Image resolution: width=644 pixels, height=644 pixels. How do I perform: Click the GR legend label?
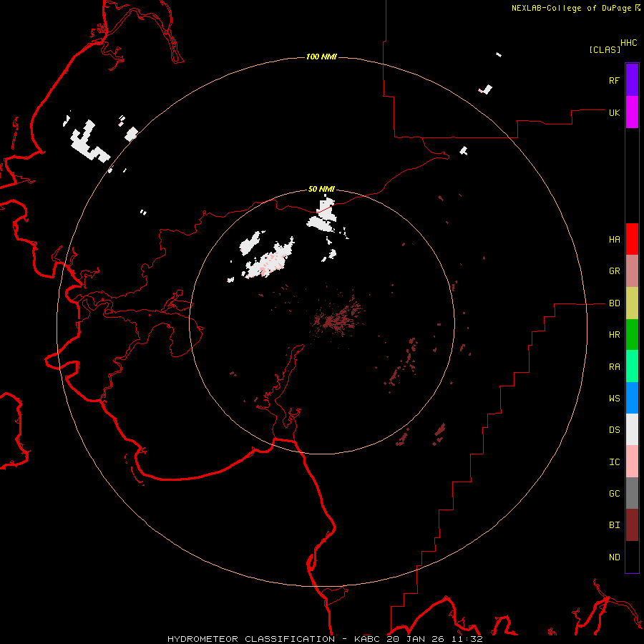pyautogui.click(x=614, y=271)
